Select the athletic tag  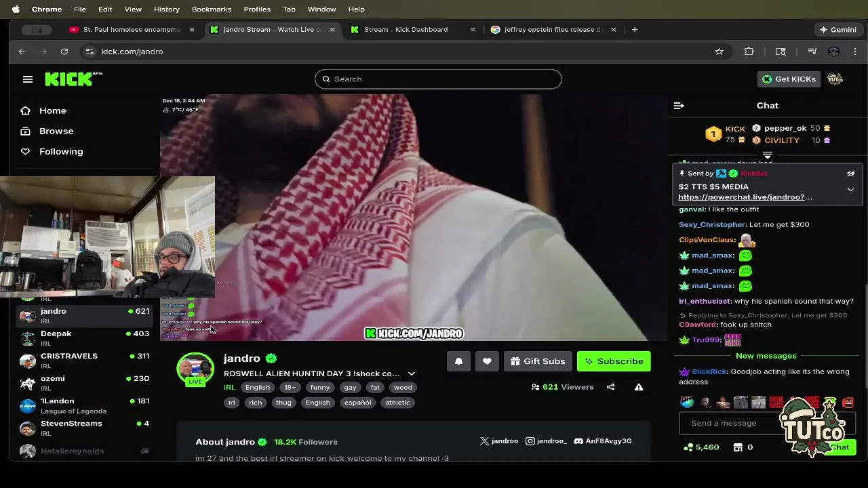[397, 403]
